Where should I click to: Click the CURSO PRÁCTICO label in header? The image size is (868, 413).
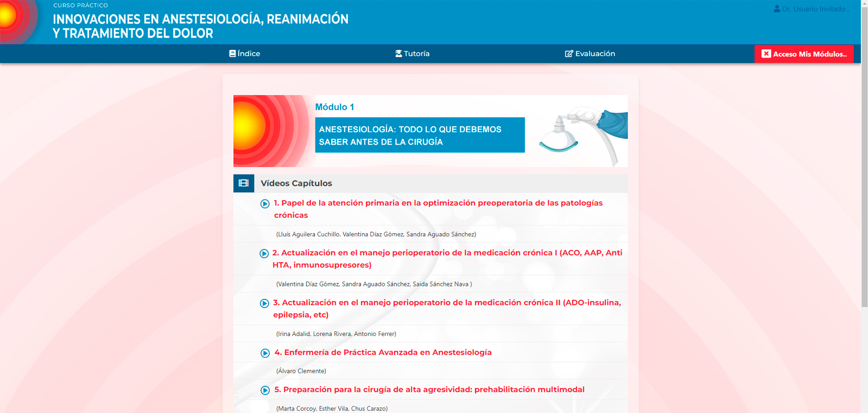coord(80,5)
